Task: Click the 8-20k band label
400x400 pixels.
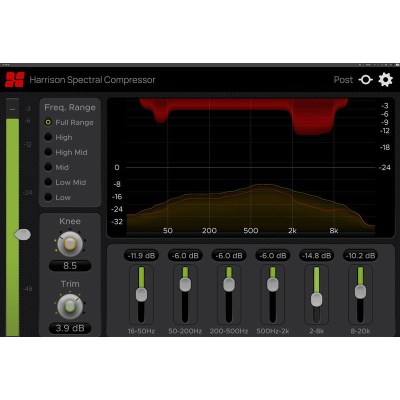Action: click(x=360, y=331)
